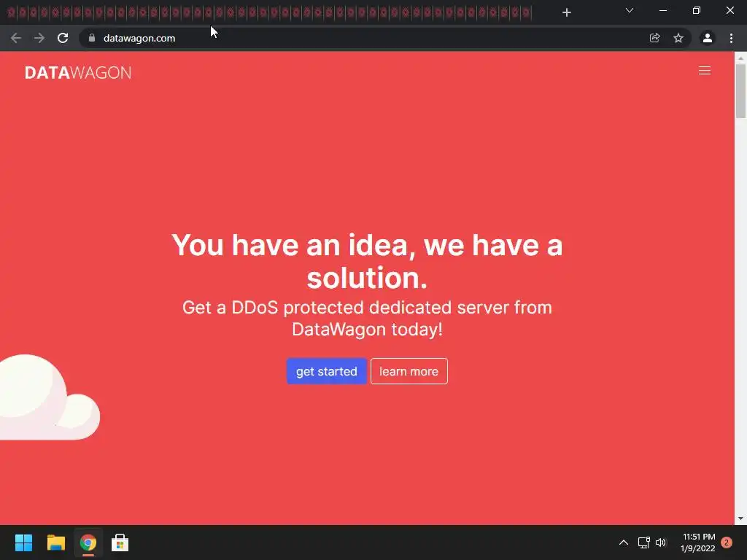Expand the tab search chevron

[630, 10]
